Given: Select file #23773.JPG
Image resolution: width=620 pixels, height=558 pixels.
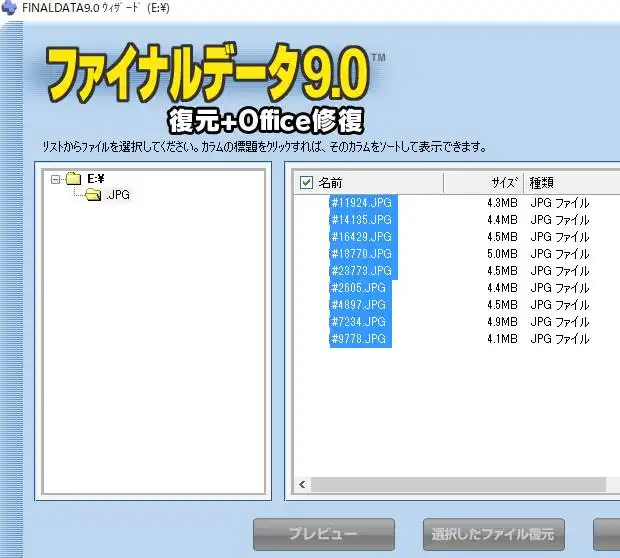Looking at the screenshot, I should pos(363,271).
